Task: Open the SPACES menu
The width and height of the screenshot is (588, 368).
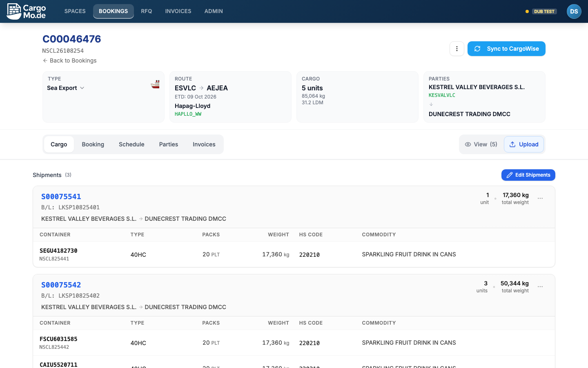Action: click(x=75, y=11)
